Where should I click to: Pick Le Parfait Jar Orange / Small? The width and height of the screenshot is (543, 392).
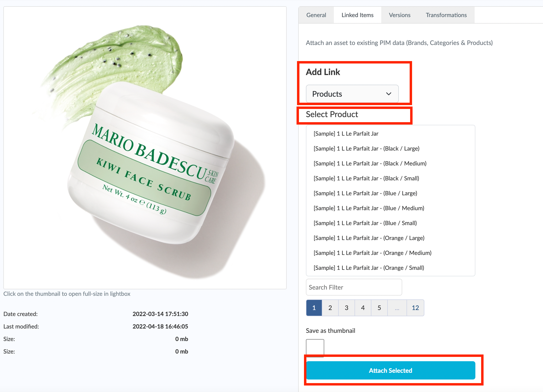[369, 268]
